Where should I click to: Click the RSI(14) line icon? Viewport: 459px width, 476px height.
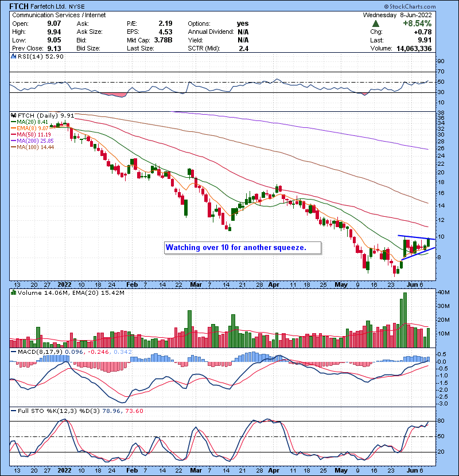click(x=13, y=56)
